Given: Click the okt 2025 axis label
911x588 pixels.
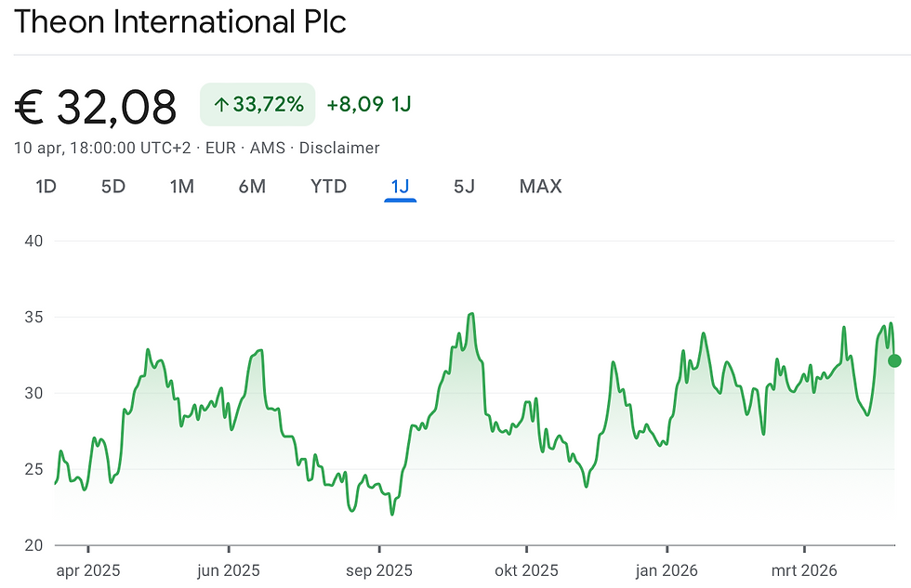Looking at the screenshot, I should (526, 570).
